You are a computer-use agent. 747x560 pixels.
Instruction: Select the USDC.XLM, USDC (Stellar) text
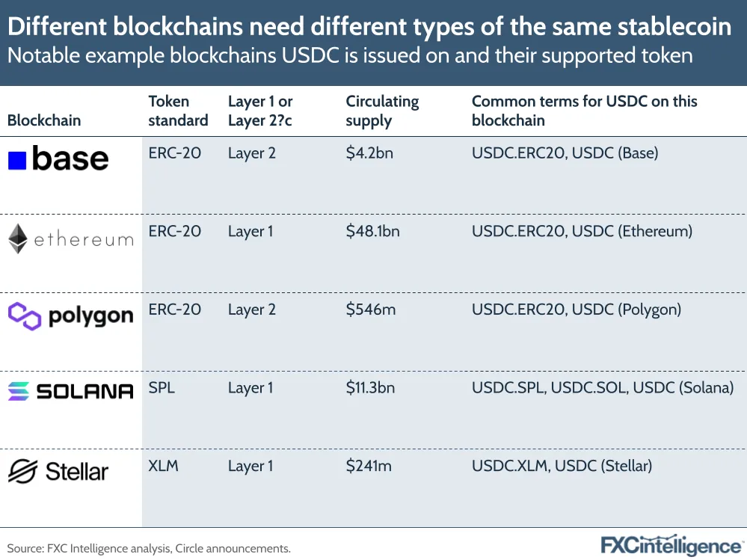click(x=562, y=466)
